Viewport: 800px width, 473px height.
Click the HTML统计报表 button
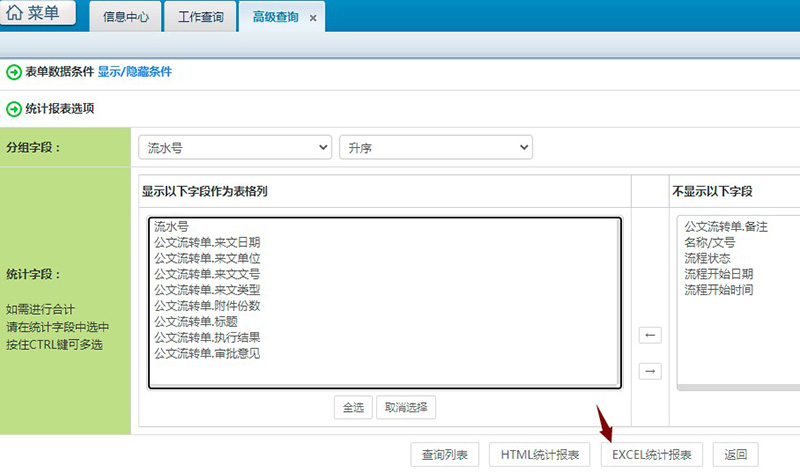pos(540,454)
